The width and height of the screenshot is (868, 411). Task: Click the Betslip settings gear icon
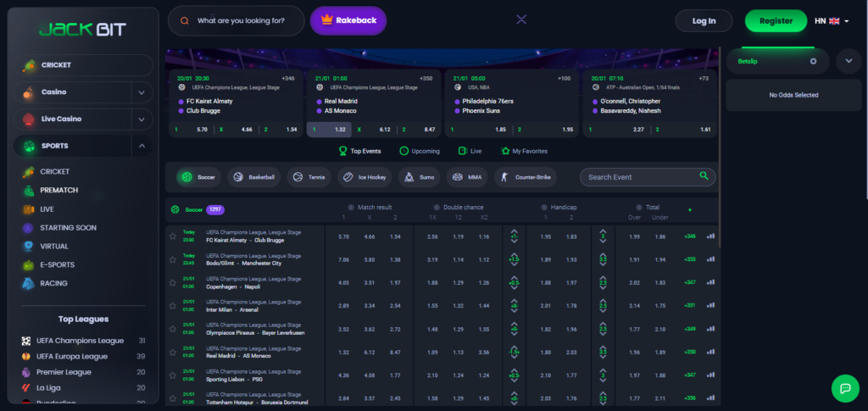pyautogui.click(x=813, y=61)
